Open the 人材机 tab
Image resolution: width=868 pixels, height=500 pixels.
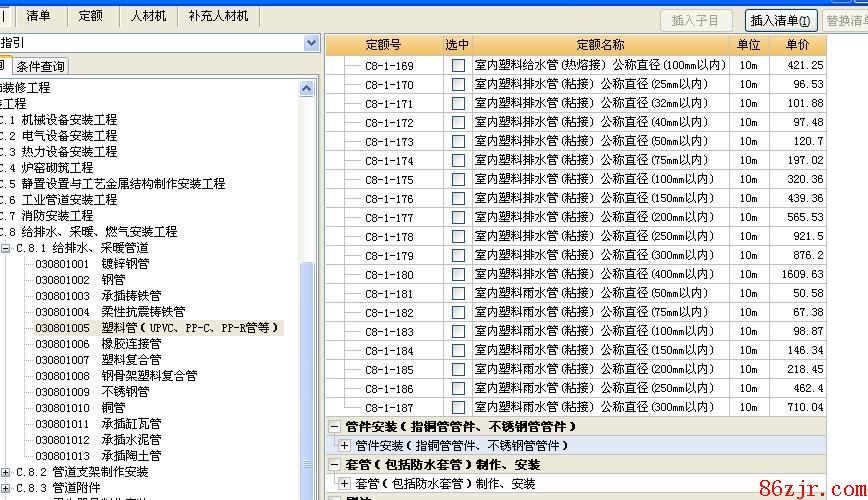pos(148,16)
